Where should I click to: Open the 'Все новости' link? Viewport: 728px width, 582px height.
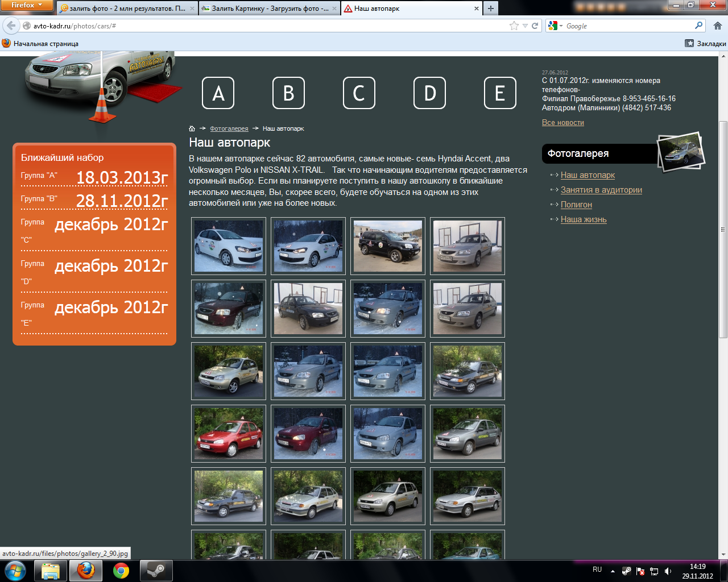[562, 122]
